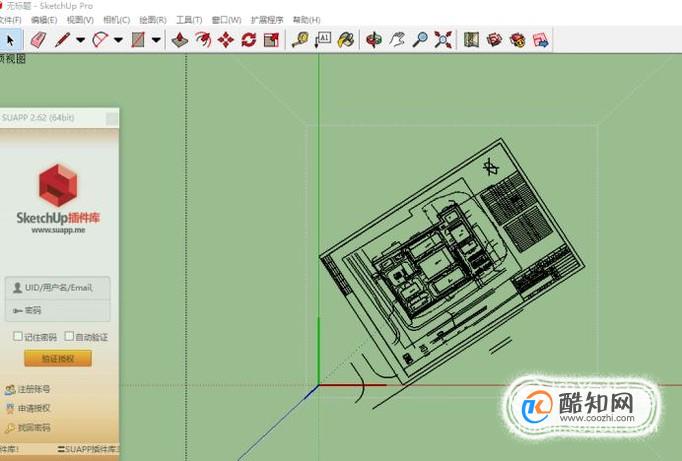Viewport: 682px width, 461px height.
Task: Select the Arc tool
Action: [x=100, y=40]
